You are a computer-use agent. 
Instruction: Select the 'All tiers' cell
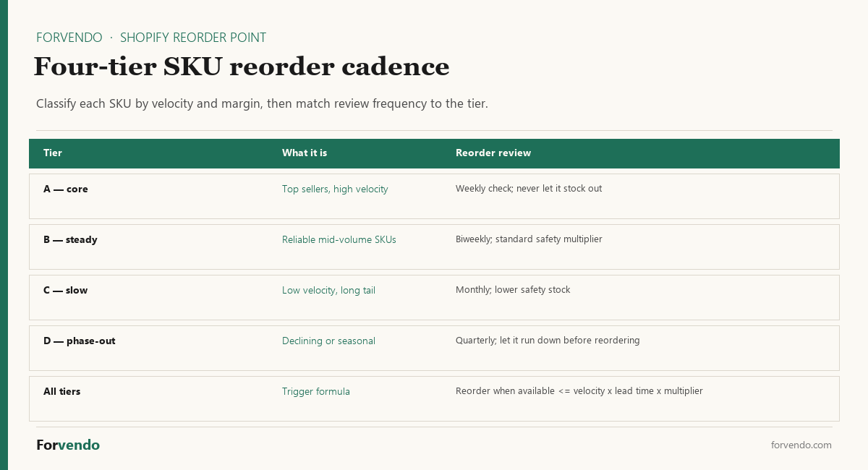tap(62, 392)
